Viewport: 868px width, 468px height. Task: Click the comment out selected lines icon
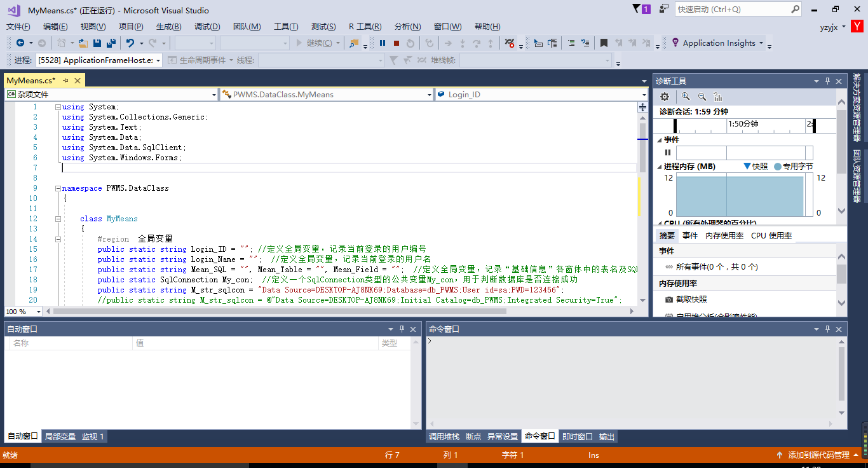pyautogui.click(x=571, y=43)
